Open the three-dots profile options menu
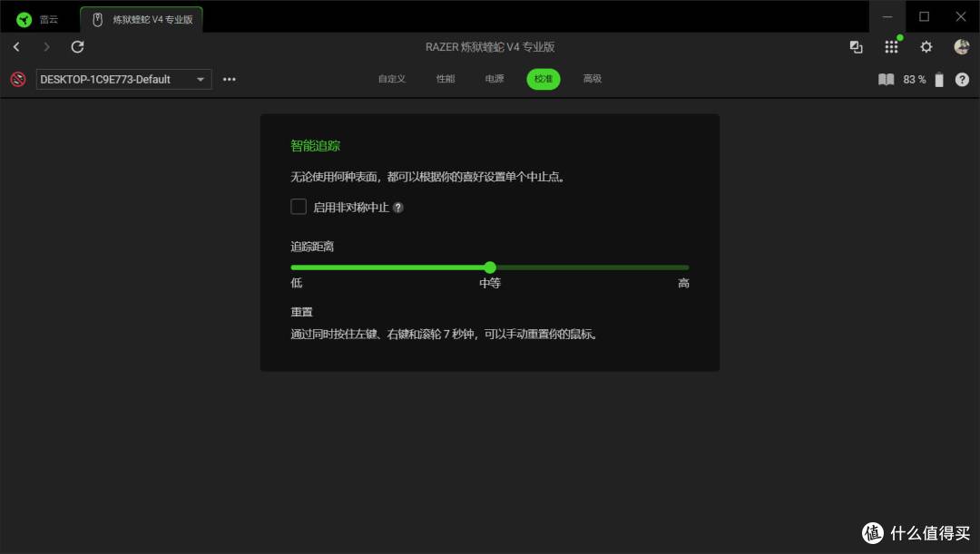Viewport: 980px width, 554px height. coord(229,79)
